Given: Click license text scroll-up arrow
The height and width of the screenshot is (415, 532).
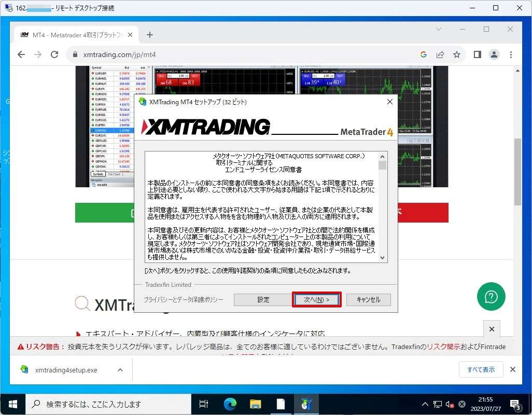Looking at the screenshot, I should point(382,157).
